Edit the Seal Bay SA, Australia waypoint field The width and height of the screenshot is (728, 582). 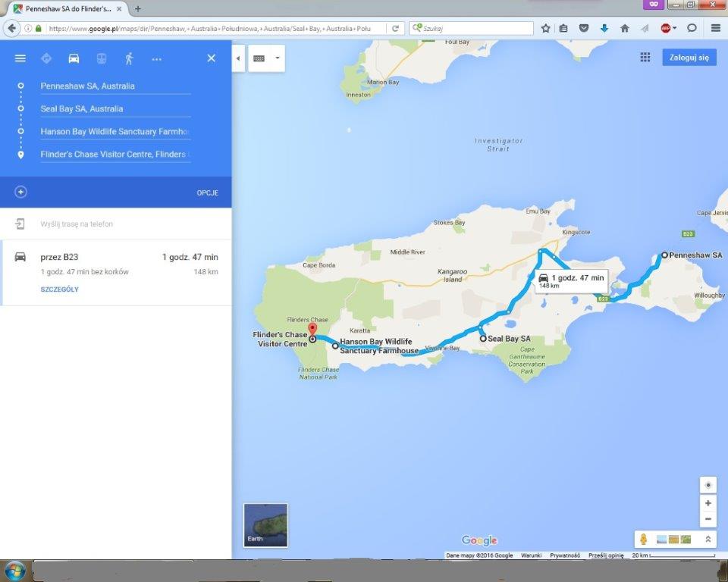click(x=115, y=109)
